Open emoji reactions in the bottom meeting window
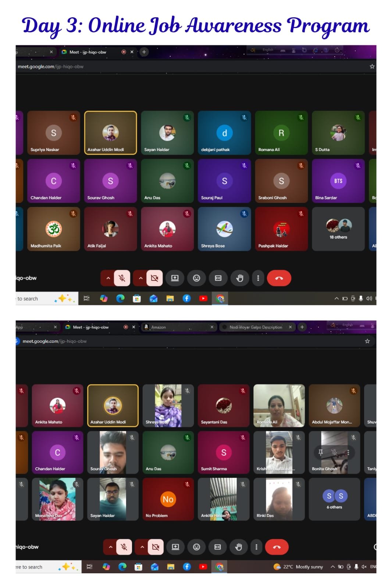 point(196,547)
